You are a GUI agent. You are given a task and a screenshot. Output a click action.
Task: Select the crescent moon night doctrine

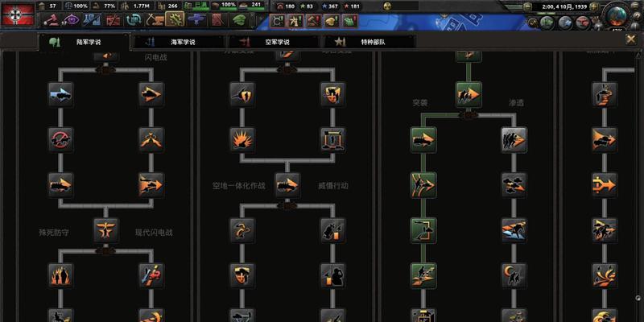click(514, 275)
